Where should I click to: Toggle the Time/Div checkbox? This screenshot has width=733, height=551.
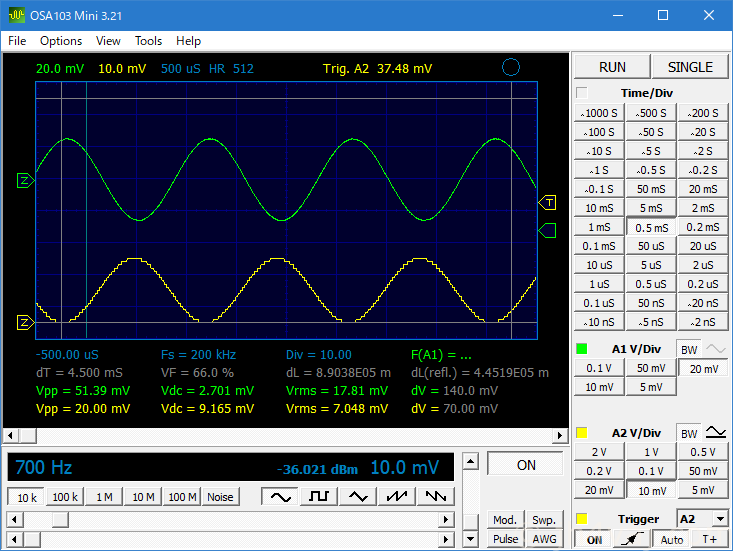pyautogui.click(x=582, y=93)
